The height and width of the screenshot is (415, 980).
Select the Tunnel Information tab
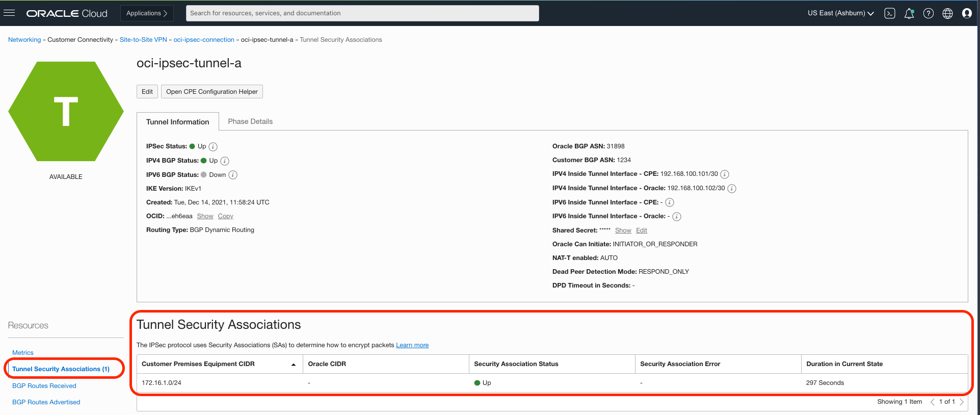(177, 122)
